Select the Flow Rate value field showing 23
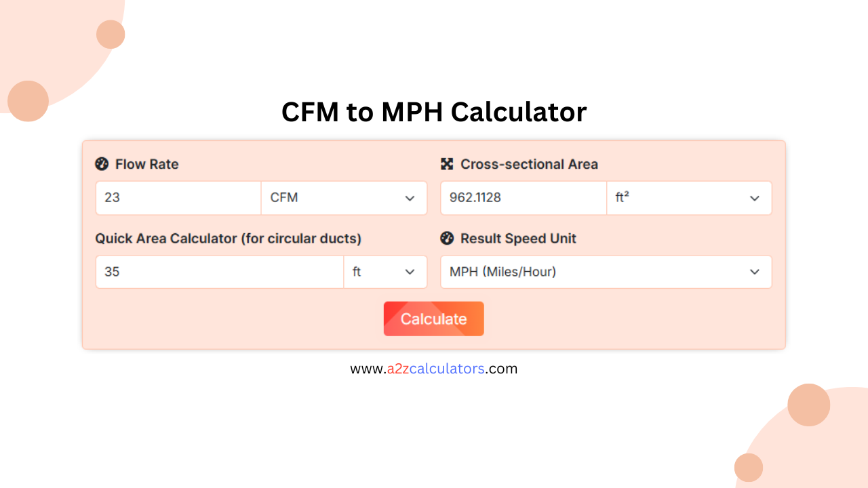The image size is (868, 488). point(178,198)
